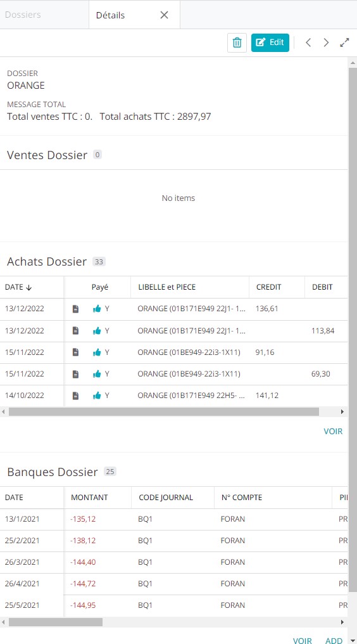This screenshot has width=357, height=644.
Task: Switch to the Dossiers tab
Action: pyautogui.click(x=44, y=15)
